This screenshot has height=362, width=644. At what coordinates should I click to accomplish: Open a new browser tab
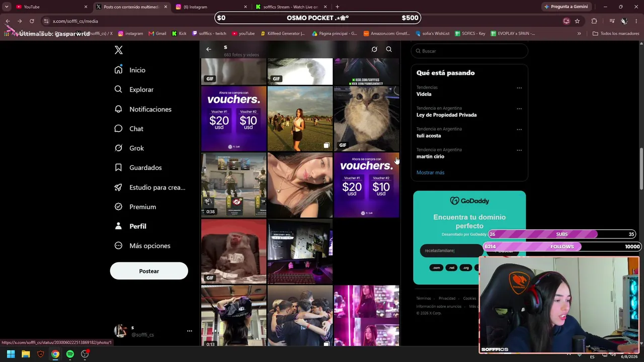pos(337,7)
